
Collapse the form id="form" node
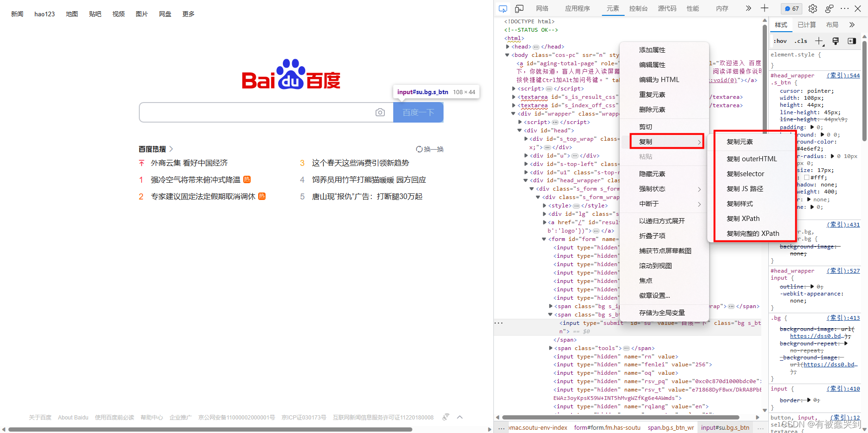[544, 239]
